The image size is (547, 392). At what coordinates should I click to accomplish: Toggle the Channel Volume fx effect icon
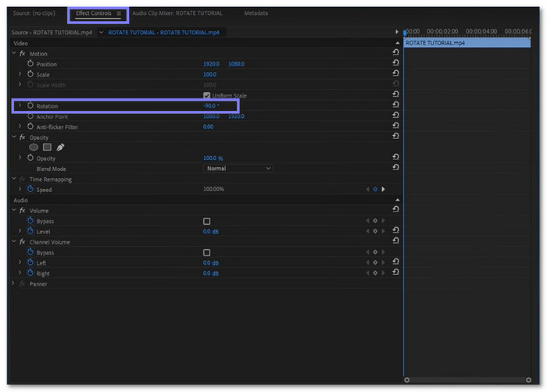[23, 242]
